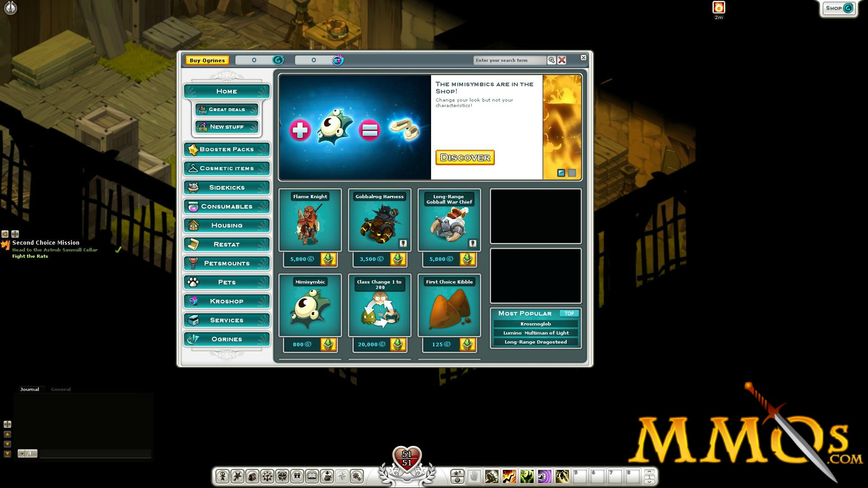Select the purple vortex spell in slot 3
Viewport: 868px width, 488px height.
click(544, 476)
